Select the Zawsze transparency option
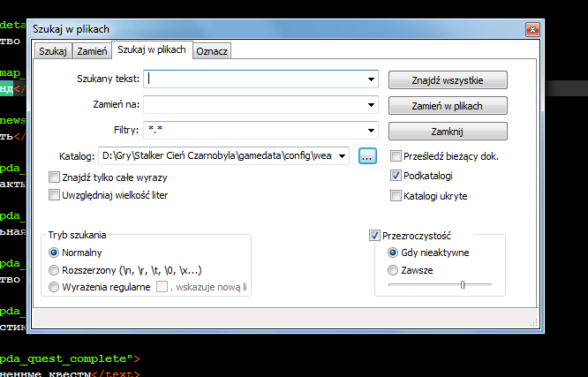This screenshot has height=377, width=588. [x=393, y=270]
